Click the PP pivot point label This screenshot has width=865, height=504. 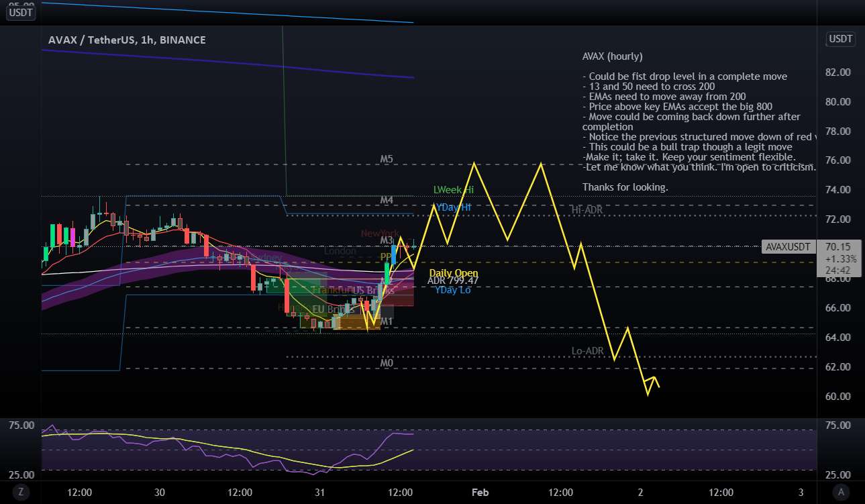[x=386, y=257]
